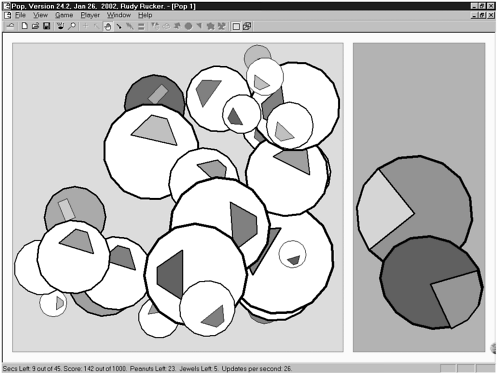The width and height of the screenshot is (498, 374).
Task: Click the gray triangle toolbar icon
Action: (x=199, y=26)
